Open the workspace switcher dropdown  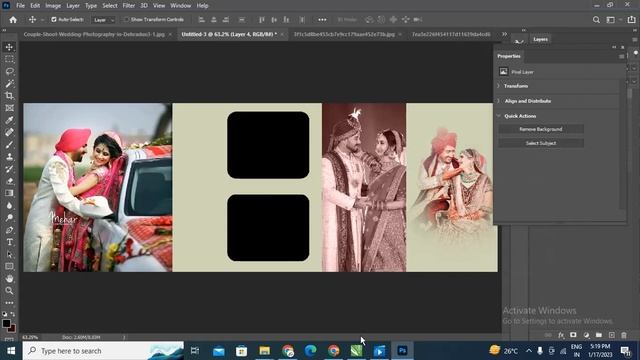(613, 20)
